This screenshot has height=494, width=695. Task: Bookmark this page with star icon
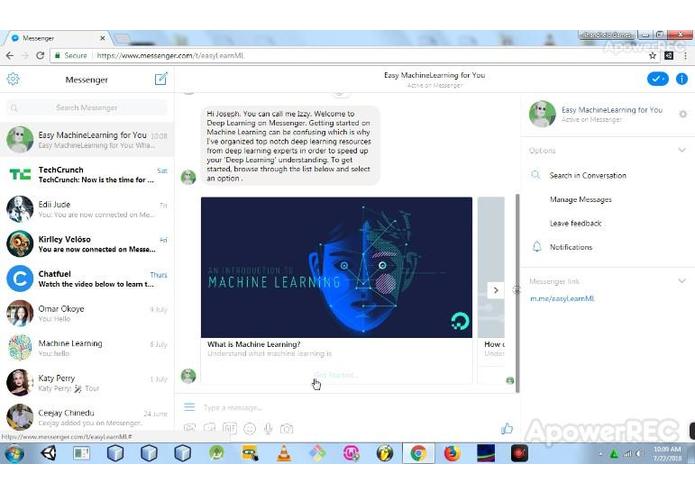pos(652,55)
